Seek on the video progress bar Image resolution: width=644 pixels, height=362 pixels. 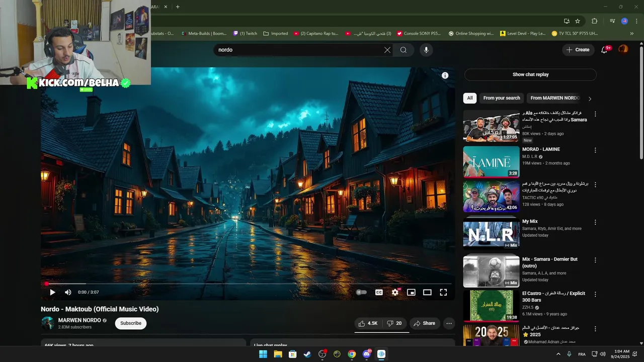pyautogui.click(x=248, y=284)
